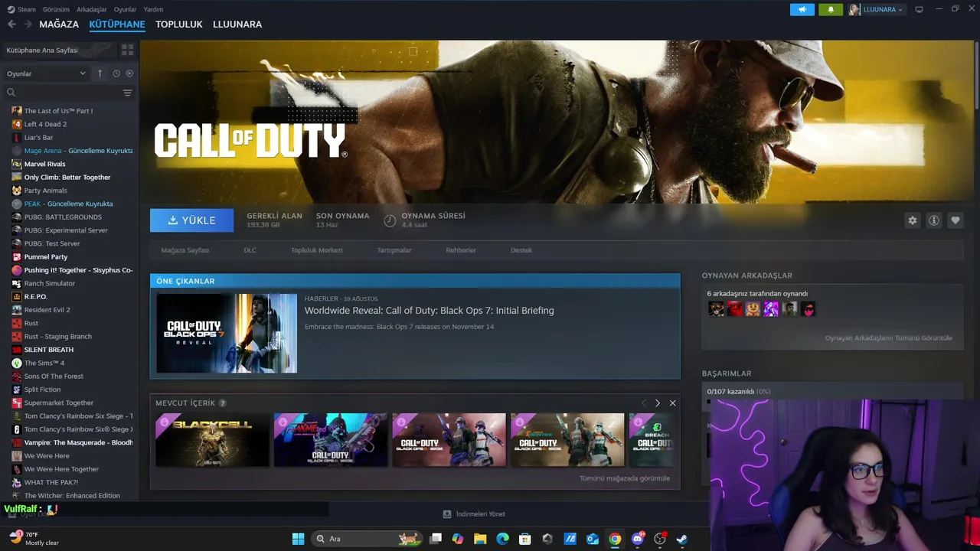Go to the MAĞAZA tab
Screen dimensions: 980x551
pyautogui.click(x=59, y=24)
